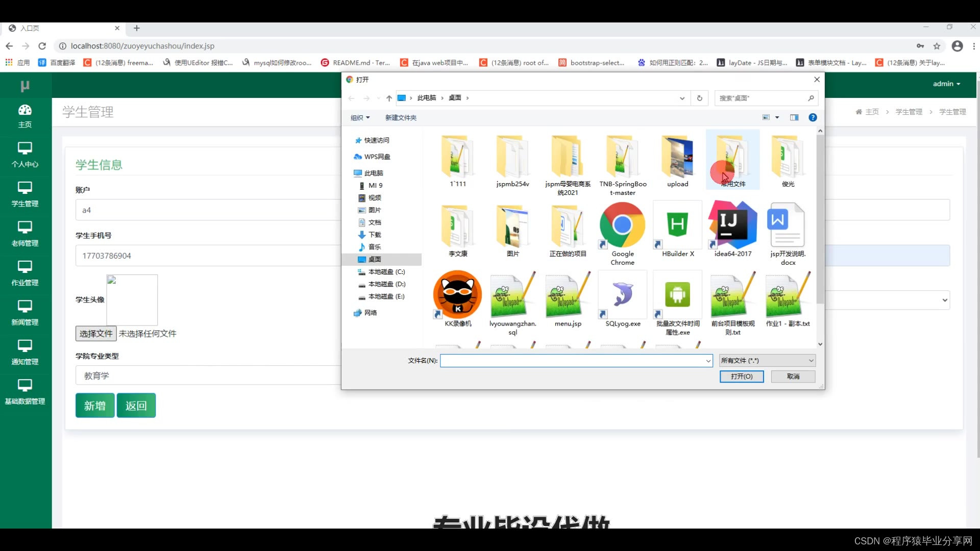Click the 新建文件夹 button
This screenshot has width=980, height=551.
[401, 118]
